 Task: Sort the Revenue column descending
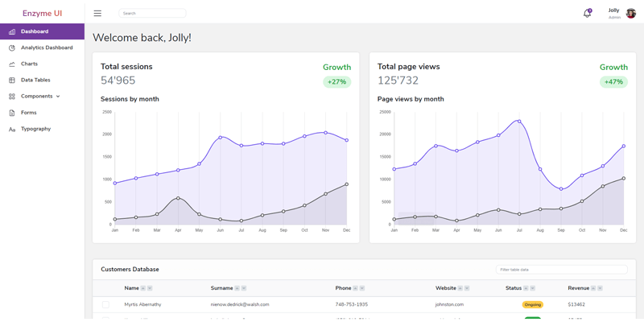point(601,288)
